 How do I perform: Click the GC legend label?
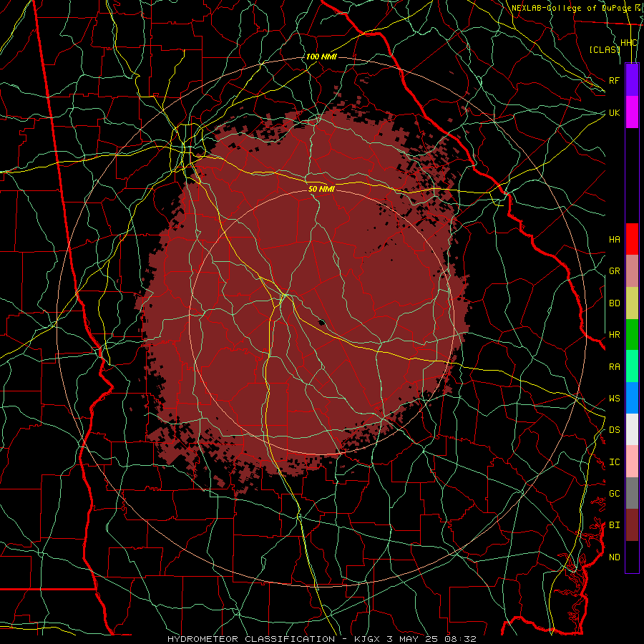point(615,493)
